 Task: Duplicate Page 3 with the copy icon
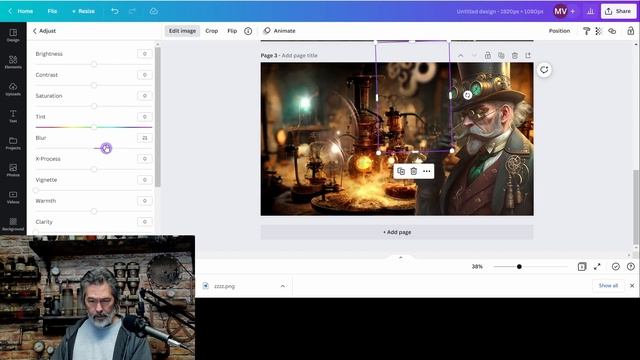(x=501, y=55)
